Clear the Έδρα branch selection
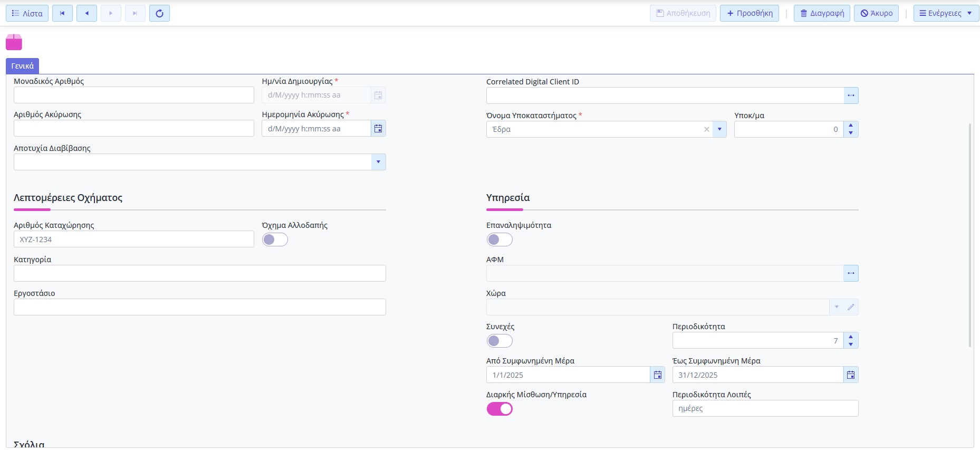Viewport: 980px width, 450px height. 706,129
